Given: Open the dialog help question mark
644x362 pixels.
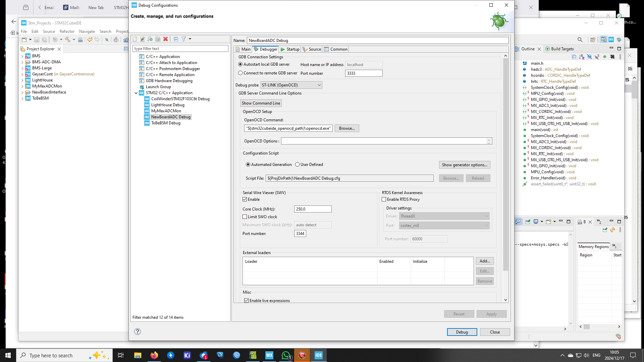Looking at the screenshot, I should pyautogui.click(x=137, y=331).
